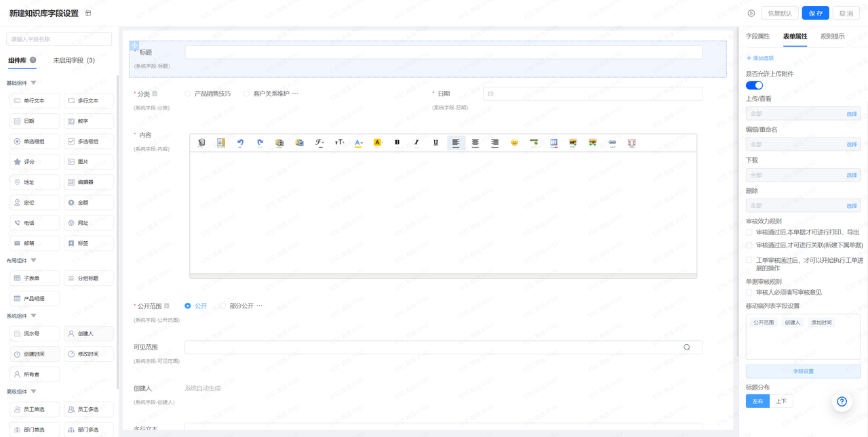Collapse 高级组件 section
This screenshot has height=437, width=868.
34,392
